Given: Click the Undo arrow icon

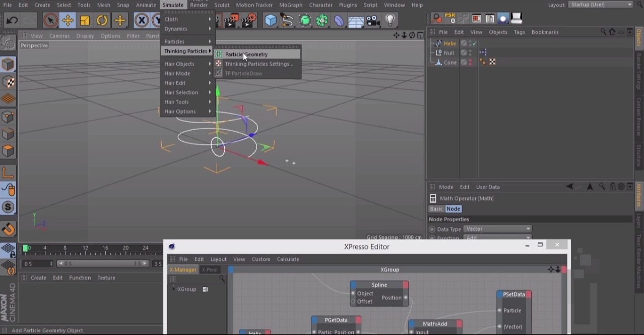Looking at the screenshot, I should [x=12, y=21].
